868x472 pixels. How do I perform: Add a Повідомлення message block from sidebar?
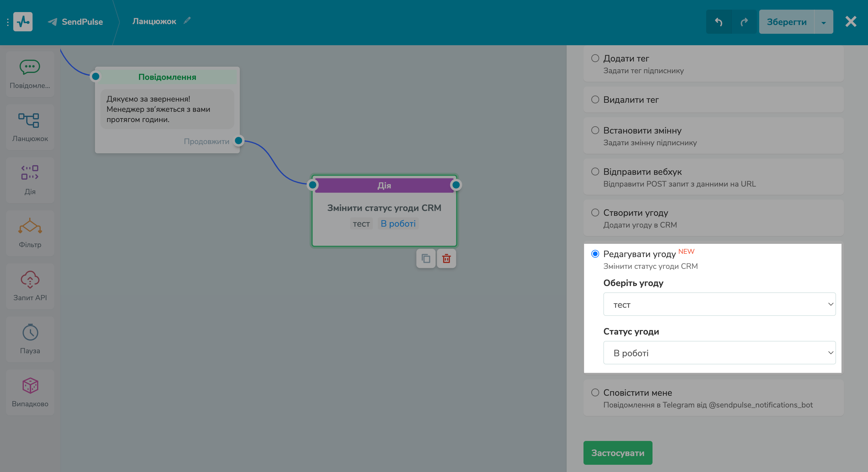tap(30, 74)
